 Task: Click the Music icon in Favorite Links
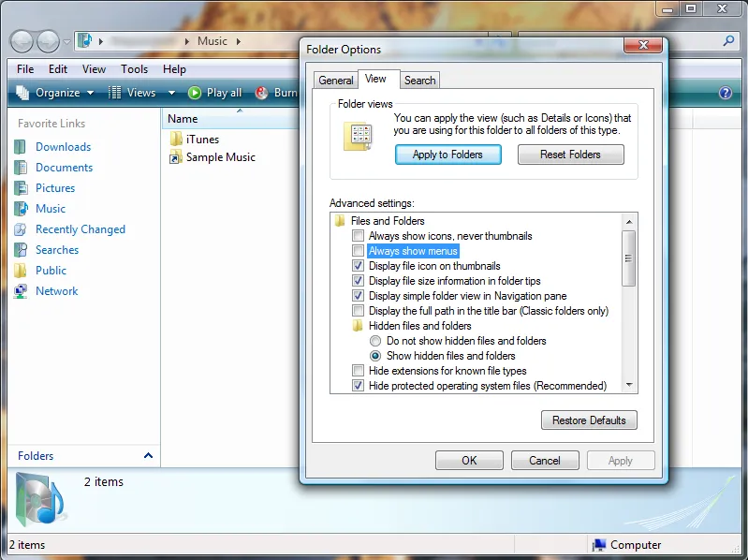point(21,209)
